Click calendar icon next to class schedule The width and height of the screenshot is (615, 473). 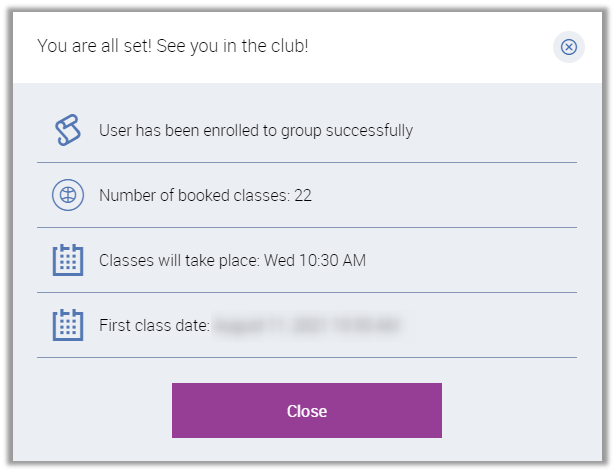(x=67, y=260)
